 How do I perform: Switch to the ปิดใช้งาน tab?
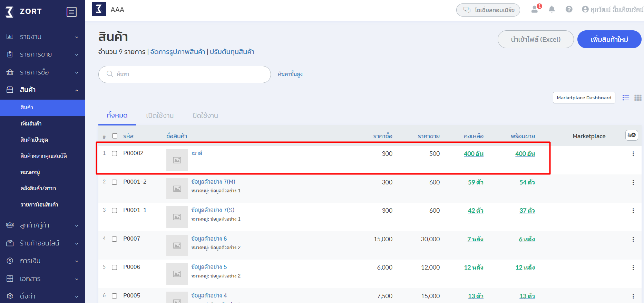(x=205, y=116)
